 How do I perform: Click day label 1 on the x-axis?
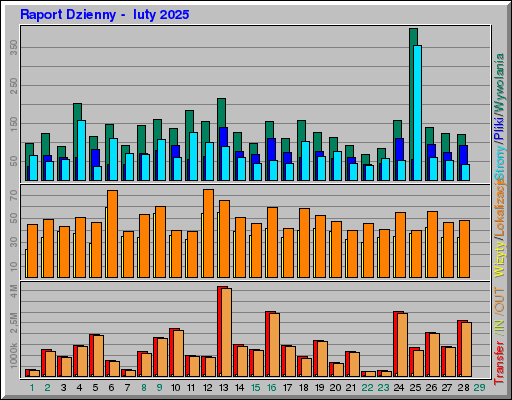pos(32,388)
